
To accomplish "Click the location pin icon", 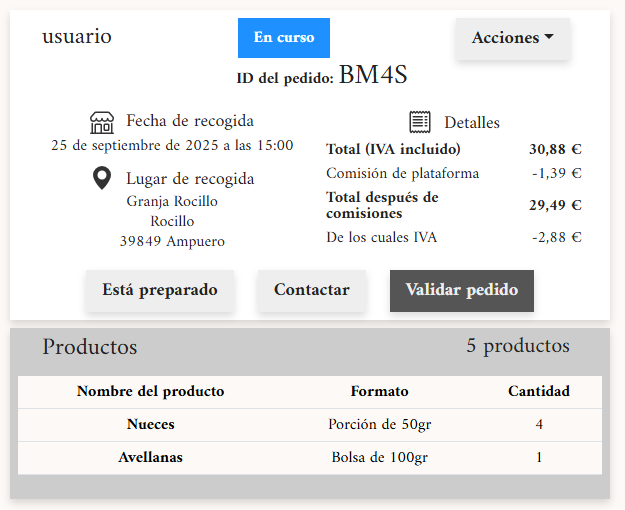I will pos(102,178).
